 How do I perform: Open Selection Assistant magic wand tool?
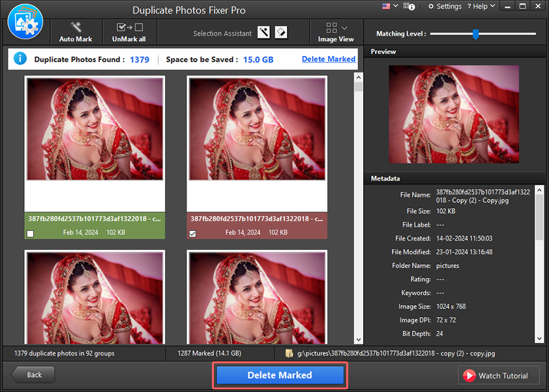263,33
